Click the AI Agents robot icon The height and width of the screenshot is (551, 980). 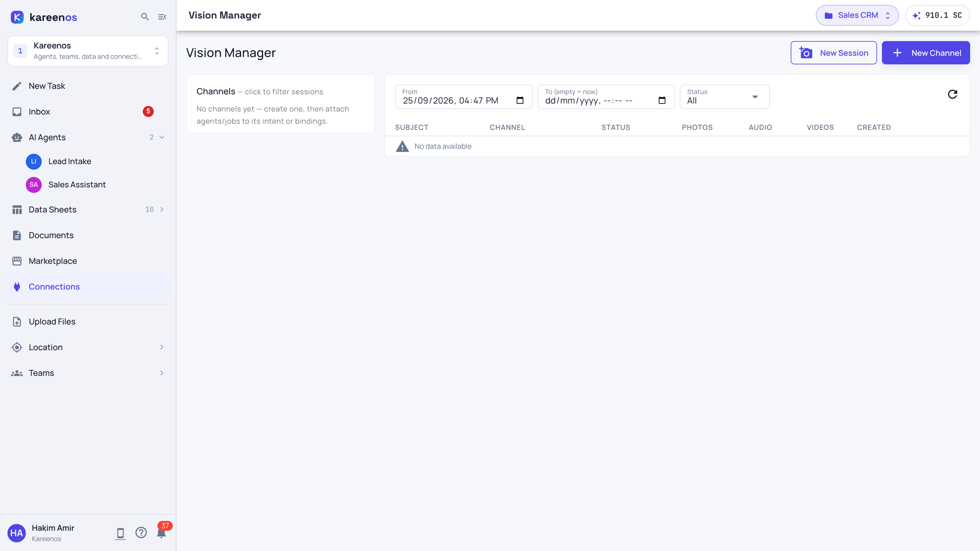pos(17,137)
